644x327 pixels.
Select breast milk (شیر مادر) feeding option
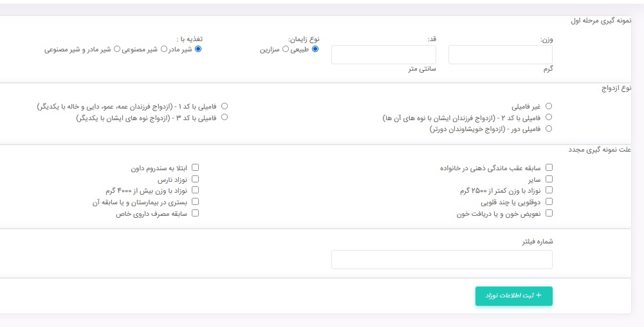[x=198, y=49]
